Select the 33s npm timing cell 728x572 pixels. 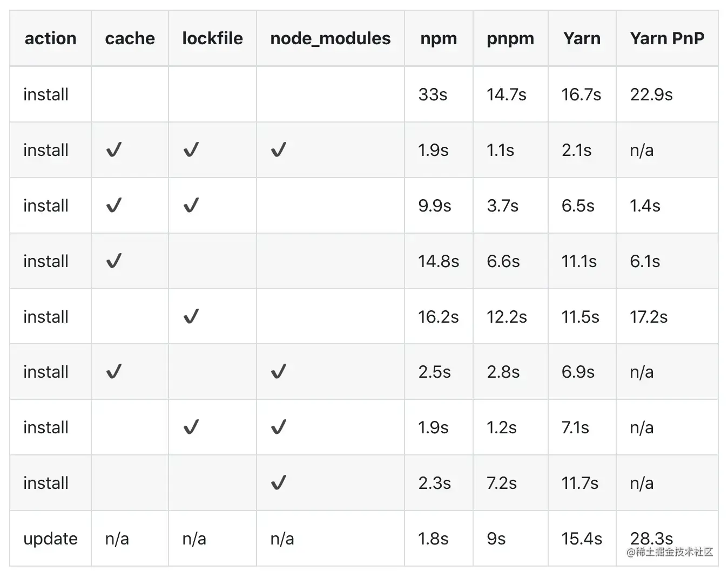[x=433, y=94]
